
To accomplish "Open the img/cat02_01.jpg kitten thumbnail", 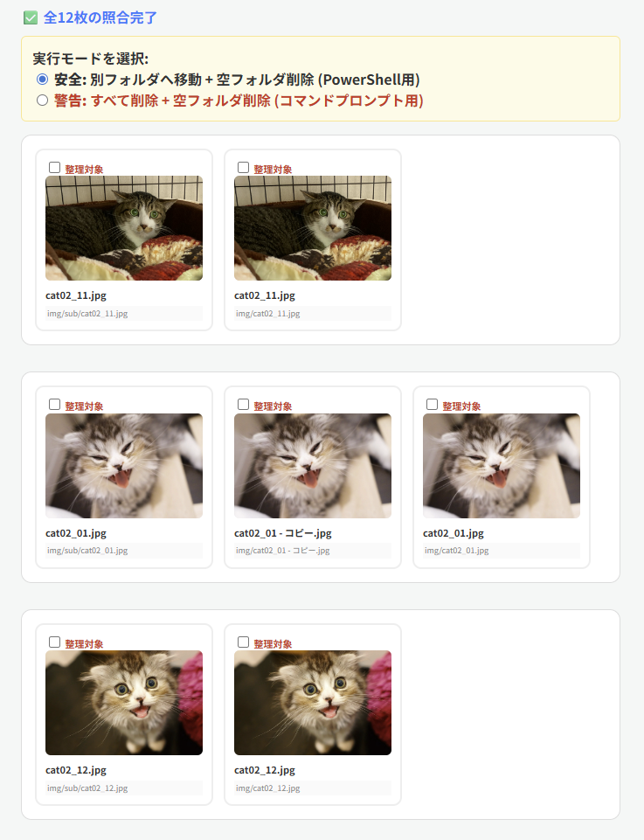I will pyautogui.click(x=502, y=466).
